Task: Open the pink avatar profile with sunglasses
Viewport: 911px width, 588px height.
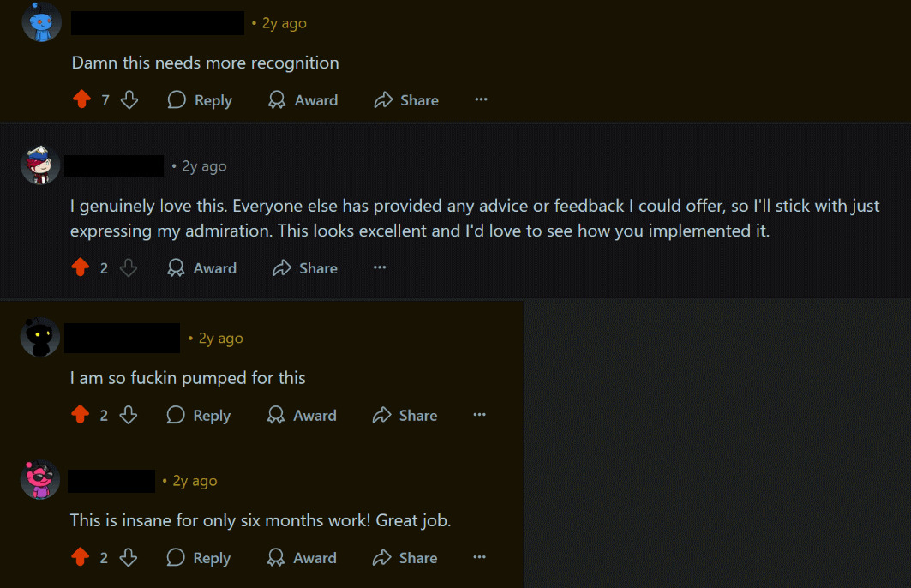Action: click(x=40, y=480)
